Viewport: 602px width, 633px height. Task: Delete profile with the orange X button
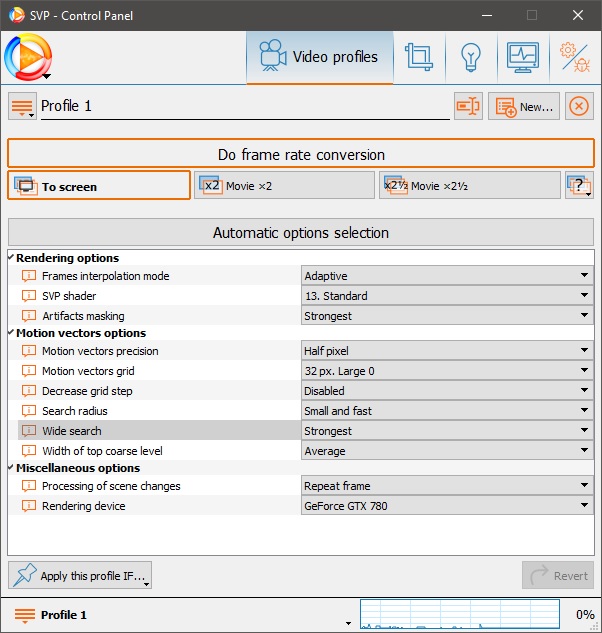point(578,106)
